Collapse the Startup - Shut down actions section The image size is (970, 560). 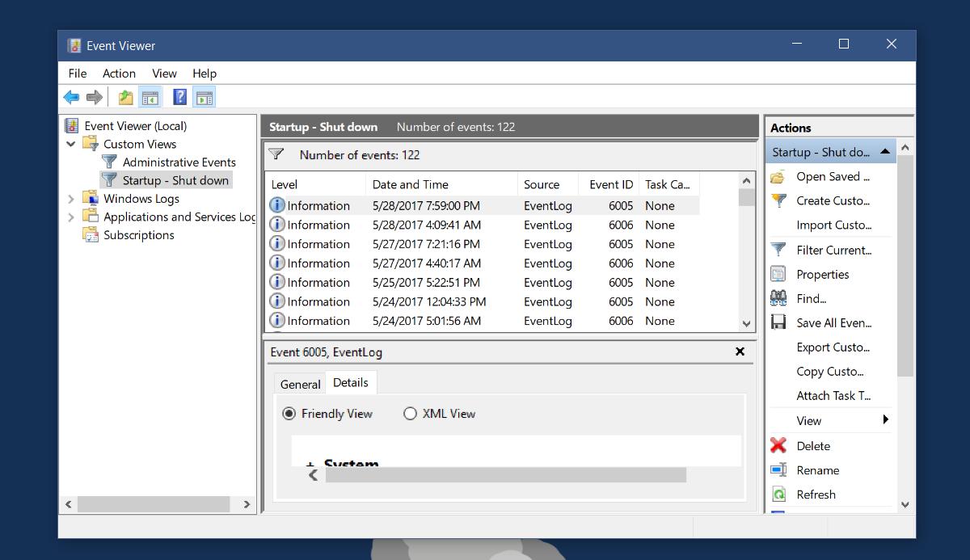pyautogui.click(x=885, y=151)
